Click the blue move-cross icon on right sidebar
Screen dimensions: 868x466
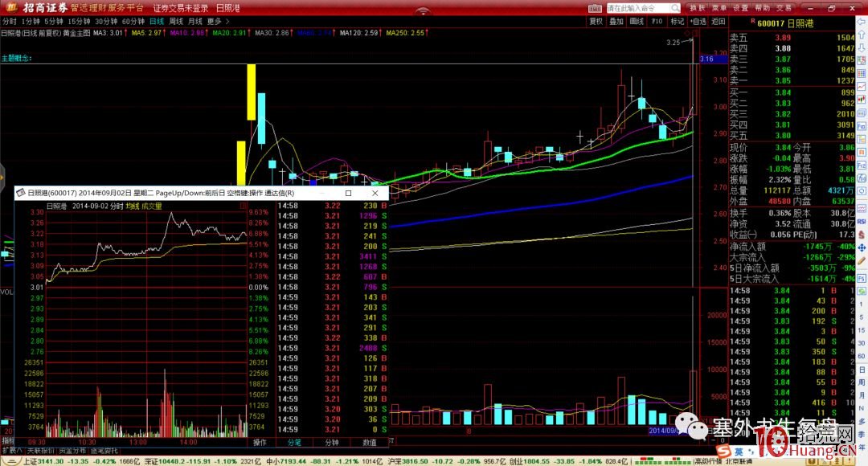862,247
